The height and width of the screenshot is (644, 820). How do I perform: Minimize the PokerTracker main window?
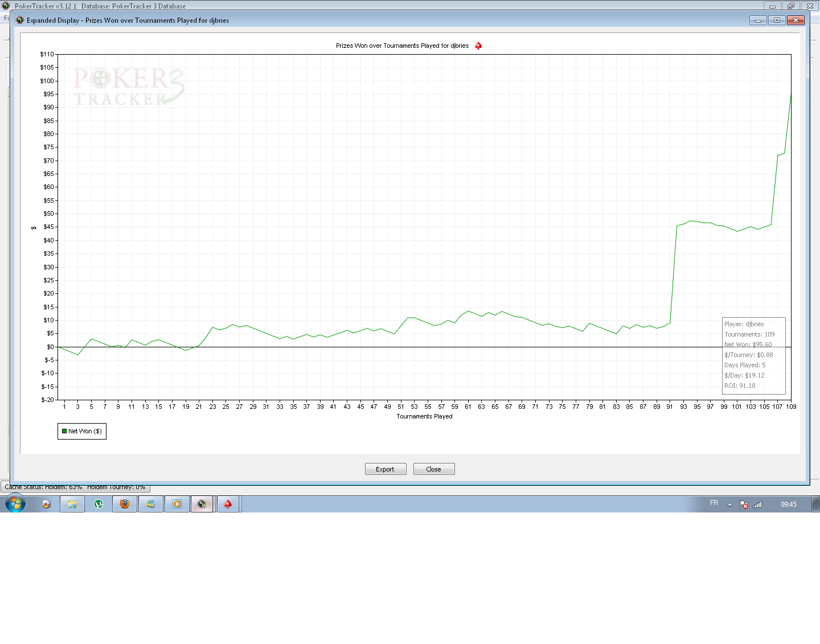tap(772, 6)
